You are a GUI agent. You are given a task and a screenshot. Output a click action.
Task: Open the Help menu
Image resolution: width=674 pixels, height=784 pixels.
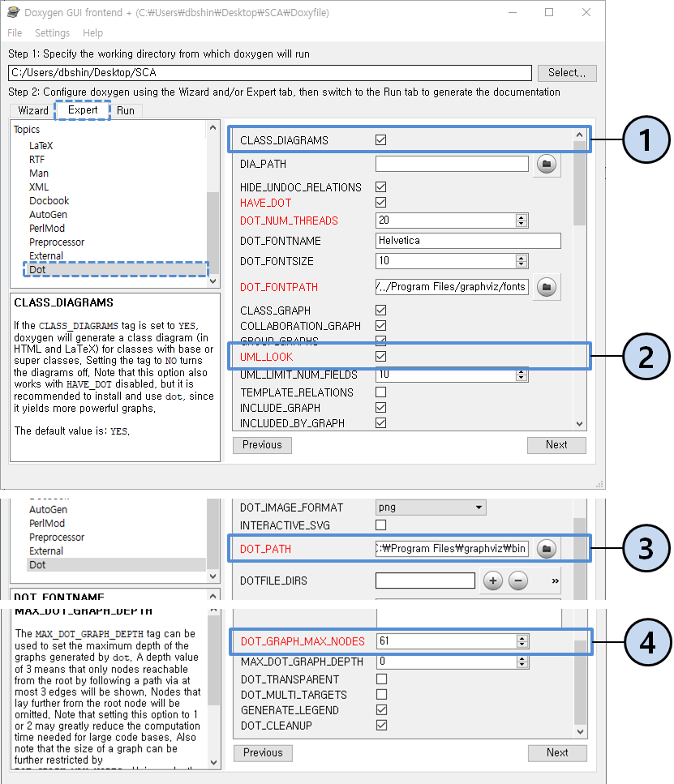click(92, 33)
